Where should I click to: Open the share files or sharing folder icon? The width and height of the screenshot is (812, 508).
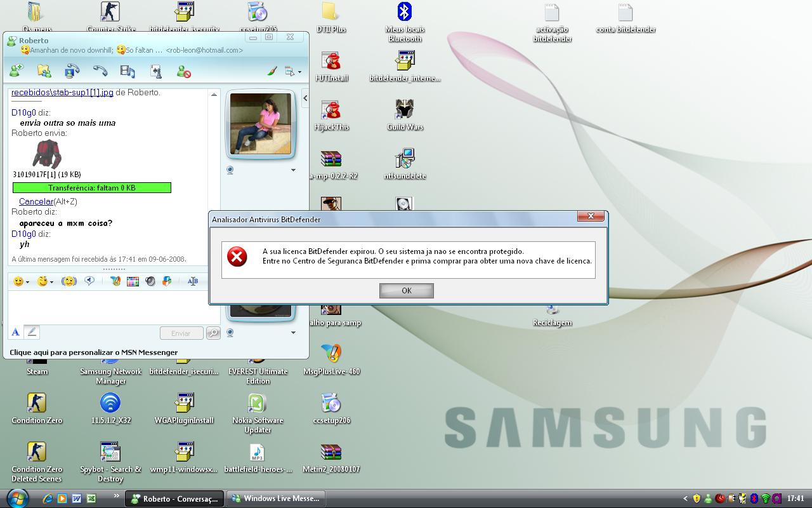[44, 71]
